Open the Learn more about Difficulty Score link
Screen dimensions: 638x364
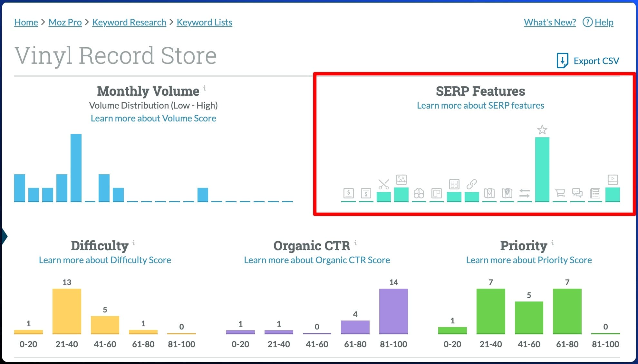[105, 260]
